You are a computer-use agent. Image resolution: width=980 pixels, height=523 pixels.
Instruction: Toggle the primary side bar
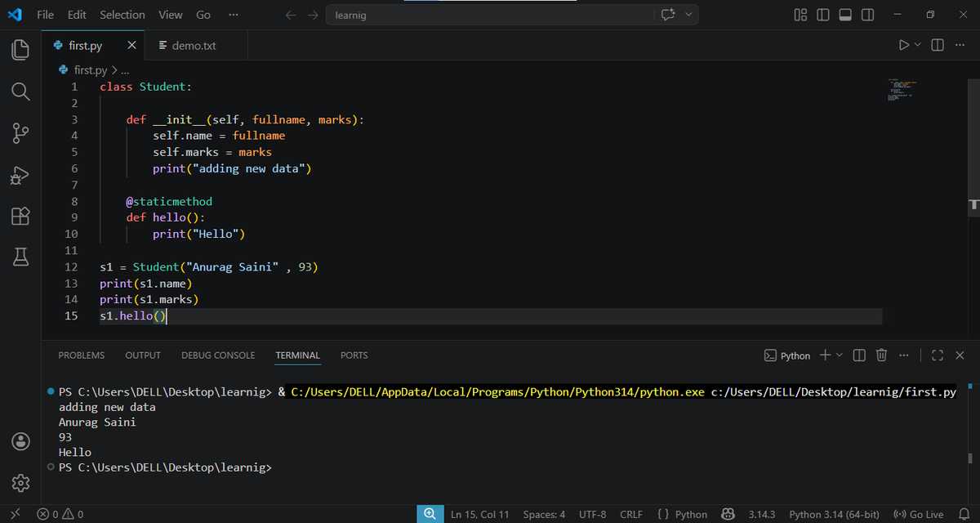point(823,15)
